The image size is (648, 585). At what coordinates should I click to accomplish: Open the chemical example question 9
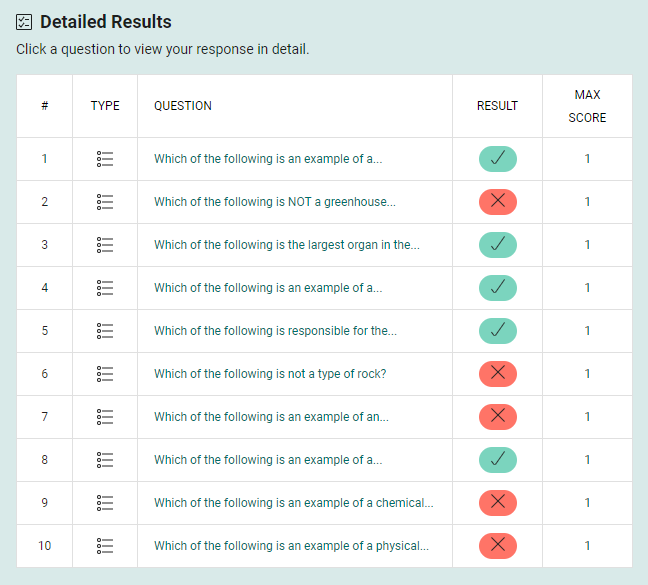293,503
